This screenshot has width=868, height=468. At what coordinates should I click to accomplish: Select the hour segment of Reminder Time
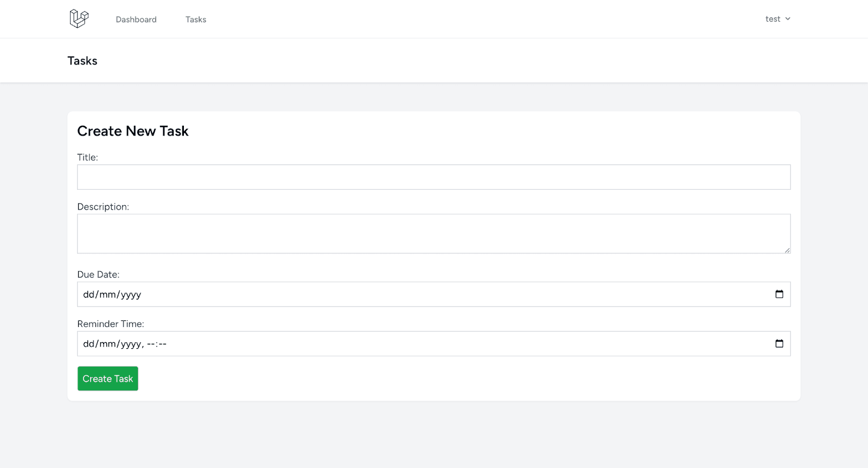click(x=151, y=344)
